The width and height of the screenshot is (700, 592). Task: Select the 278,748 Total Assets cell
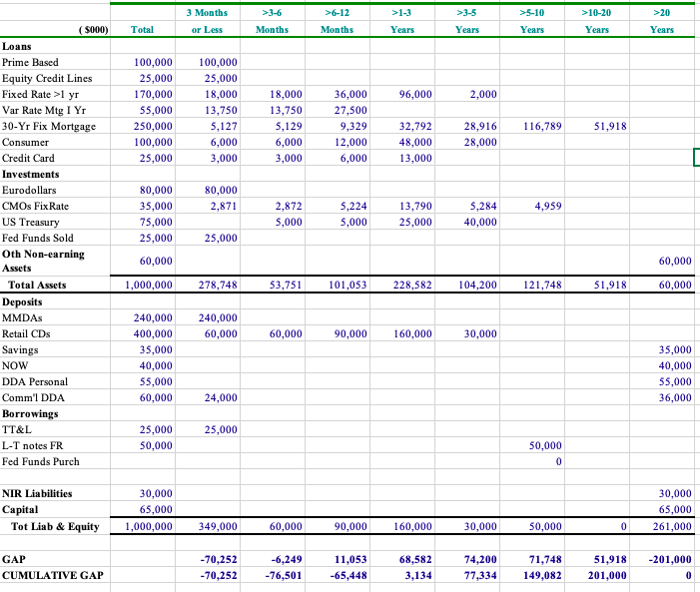[x=218, y=285]
